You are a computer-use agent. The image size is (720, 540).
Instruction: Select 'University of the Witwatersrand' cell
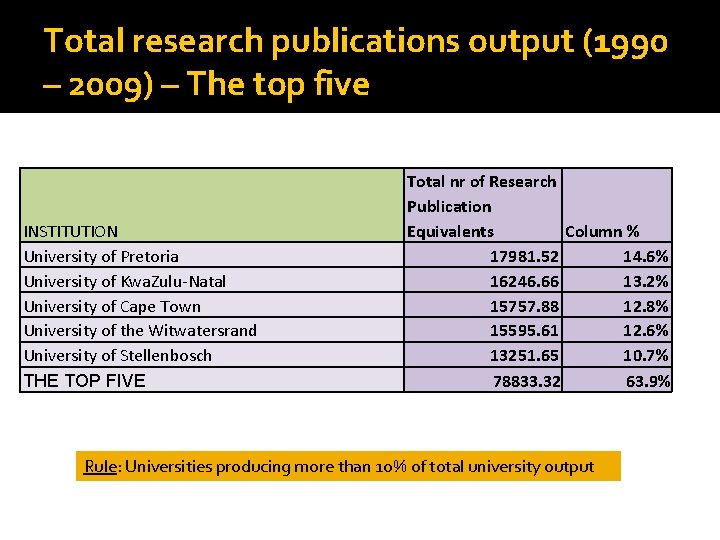click(x=212, y=329)
